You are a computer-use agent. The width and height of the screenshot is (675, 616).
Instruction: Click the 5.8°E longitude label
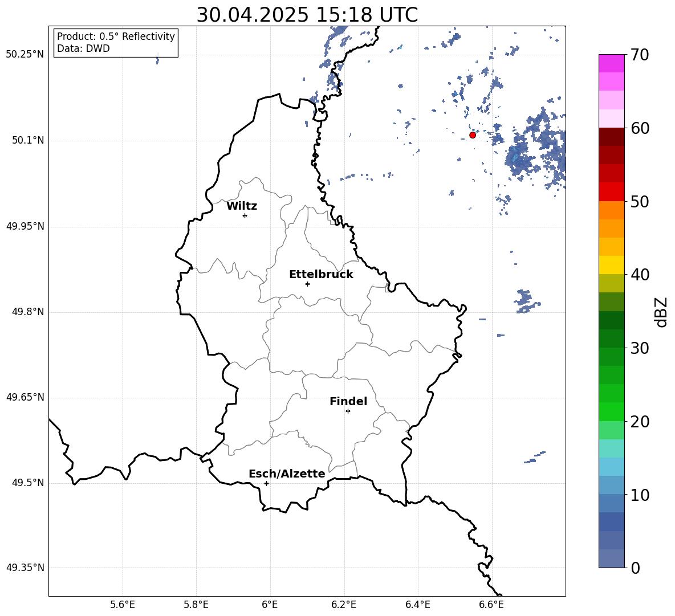(196, 605)
